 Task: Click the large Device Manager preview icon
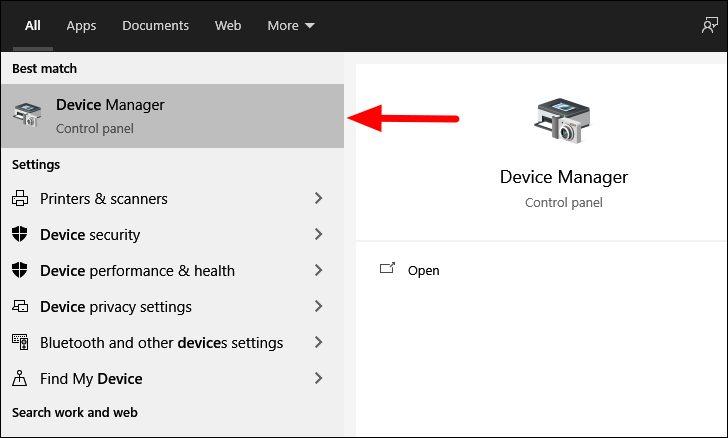click(x=563, y=120)
